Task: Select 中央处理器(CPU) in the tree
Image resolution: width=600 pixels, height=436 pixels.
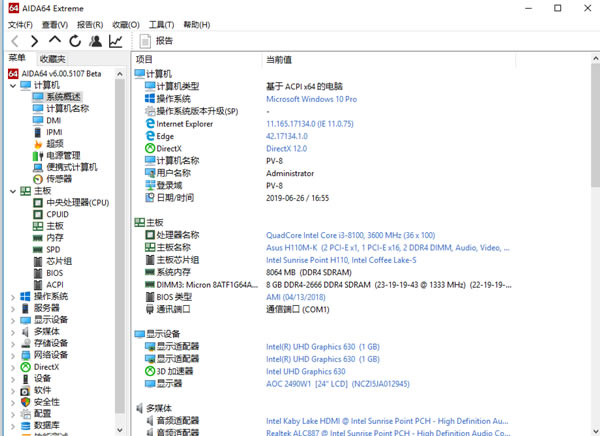Action: click(77, 202)
